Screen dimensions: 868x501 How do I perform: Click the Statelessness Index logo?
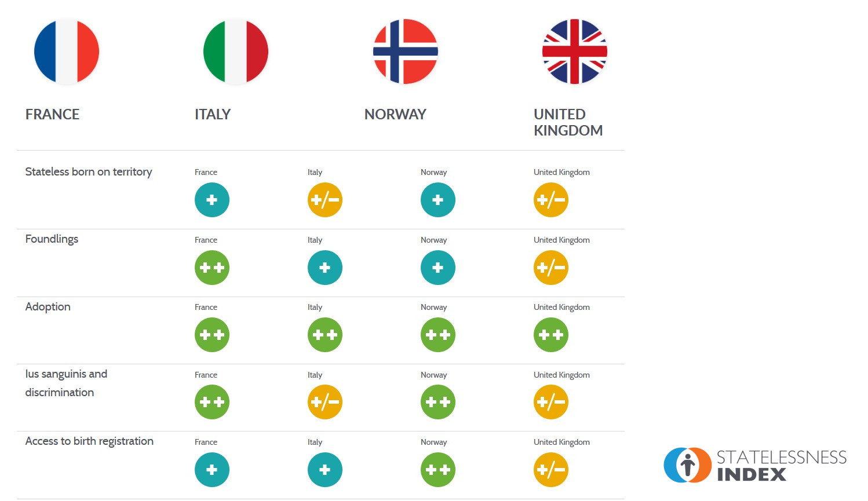755,465
